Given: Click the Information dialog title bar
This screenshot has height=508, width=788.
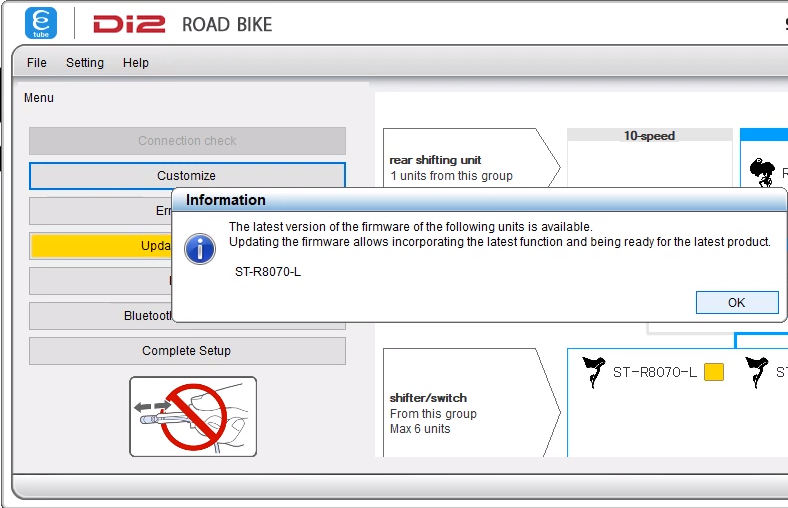Looking at the screenshot, I should [x=479, y=200].
